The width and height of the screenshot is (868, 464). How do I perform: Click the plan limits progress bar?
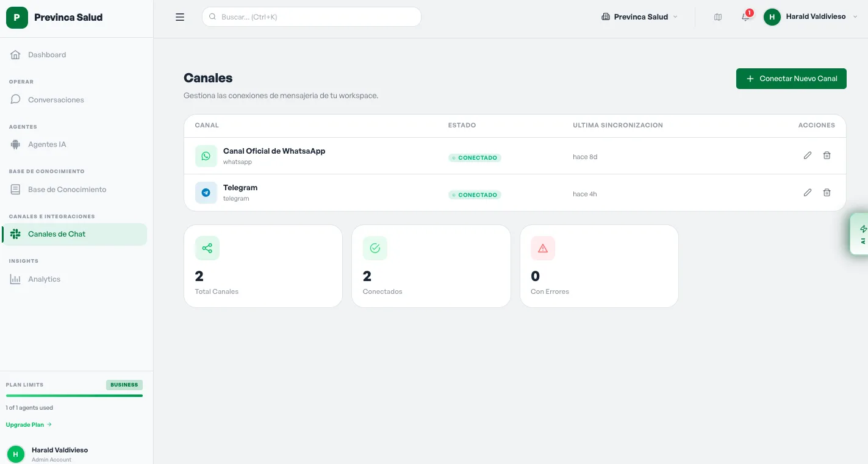[74, 396]
